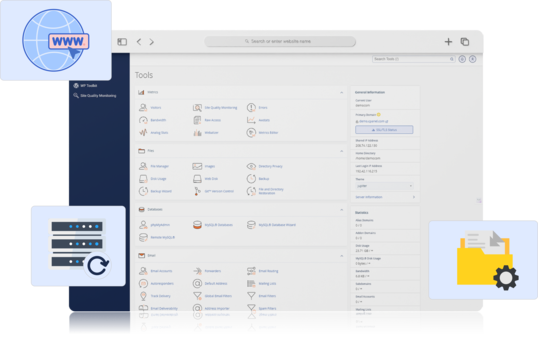The image size is (538, 363).
Task: Go back with the browser back arrow
Action: pyautogui.click(x=139, y=42)
